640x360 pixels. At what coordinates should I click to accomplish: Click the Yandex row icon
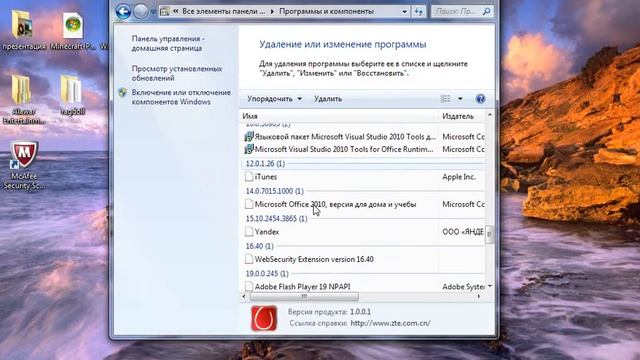[x=249, y=232]
